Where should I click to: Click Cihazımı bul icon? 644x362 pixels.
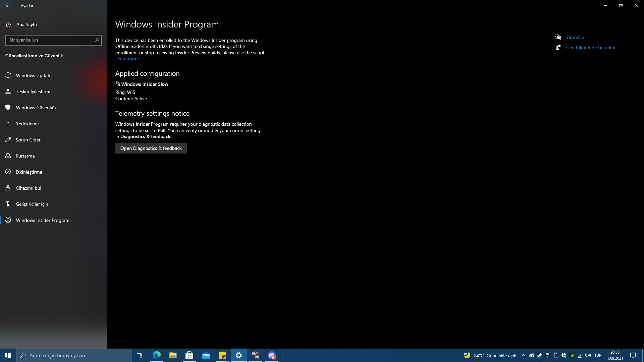point(8,188)
